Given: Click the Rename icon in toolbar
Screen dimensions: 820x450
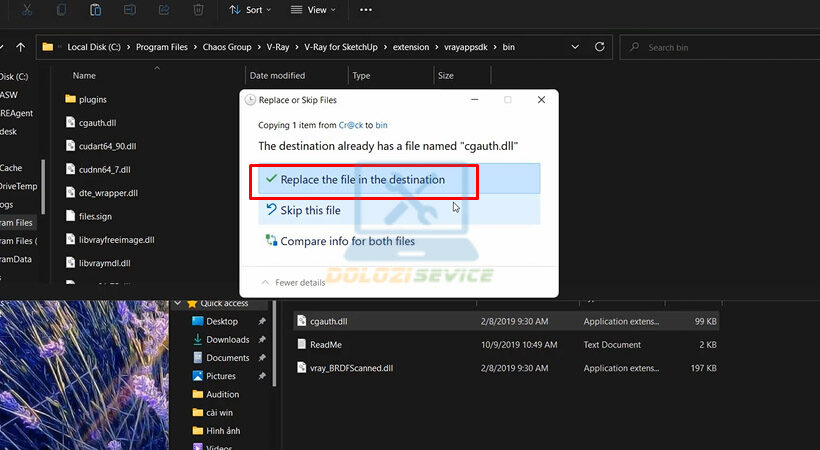Looking at the screenshot, I should (x=130, y=10).
